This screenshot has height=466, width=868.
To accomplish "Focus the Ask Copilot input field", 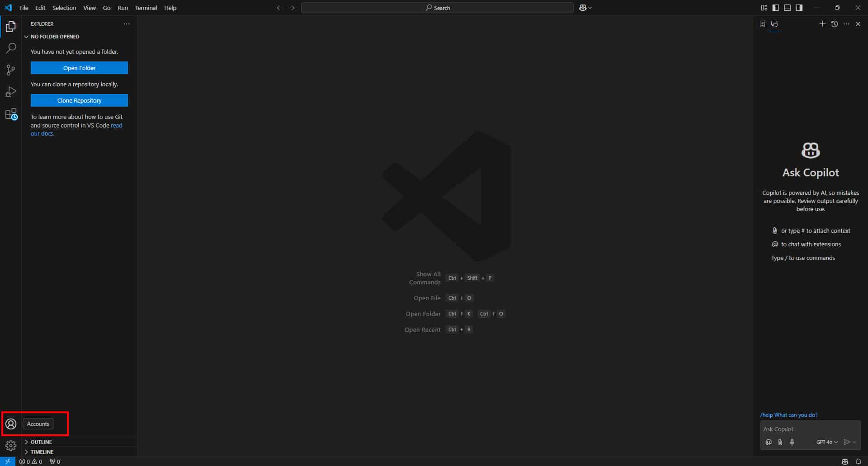I will point(811,429).
